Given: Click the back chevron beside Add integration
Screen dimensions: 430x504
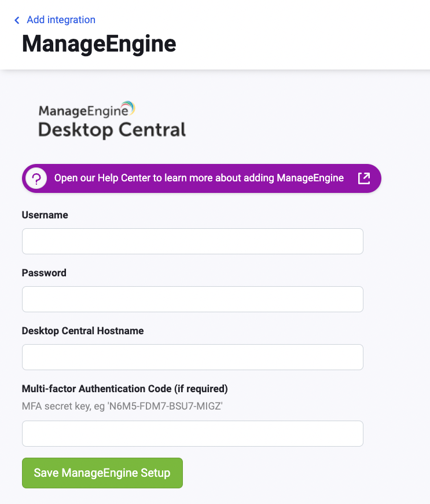Looking at the screenshot, I should point(17,20).
